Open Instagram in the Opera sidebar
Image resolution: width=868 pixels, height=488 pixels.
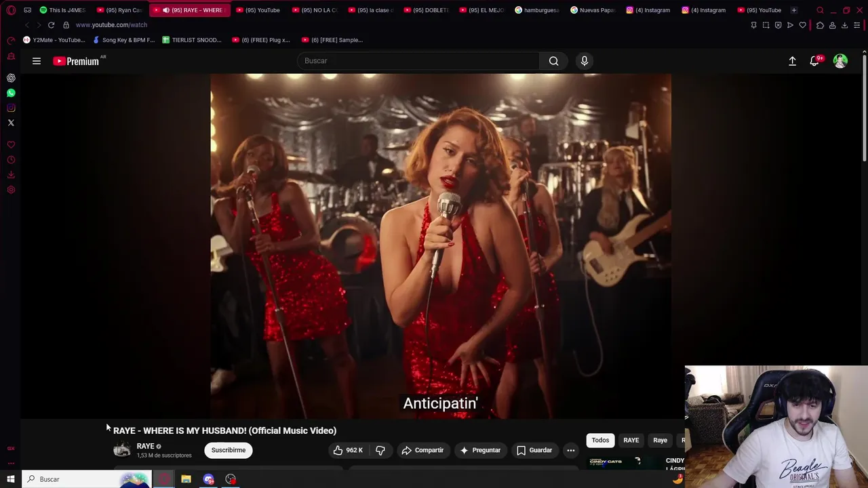coord(11,108)
